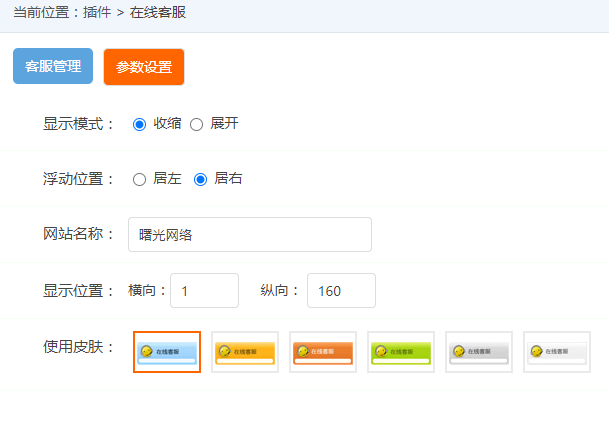This screenshot has width=609, height=432.
Task: Click the 显示模式 field label
Action: pos(79,124)
